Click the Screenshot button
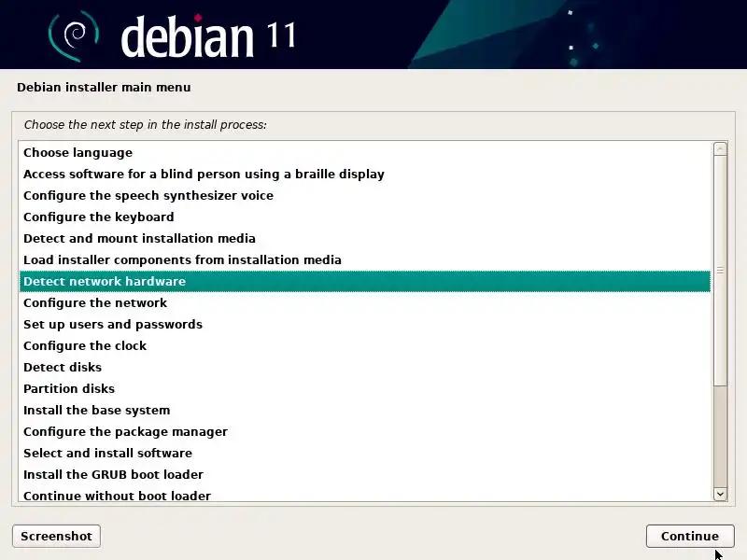Image resolution: width=747 pixels, height=560 pixels. 56,536
